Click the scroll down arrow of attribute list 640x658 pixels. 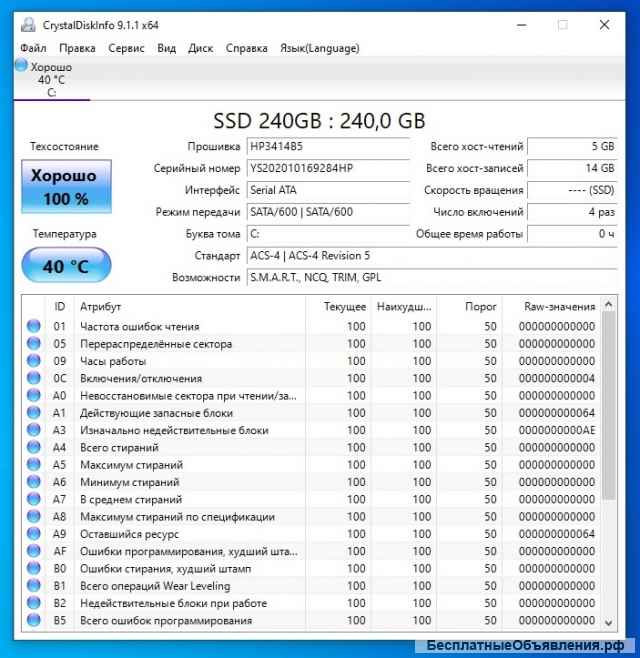pyautogui.click(x=609, y=623)
